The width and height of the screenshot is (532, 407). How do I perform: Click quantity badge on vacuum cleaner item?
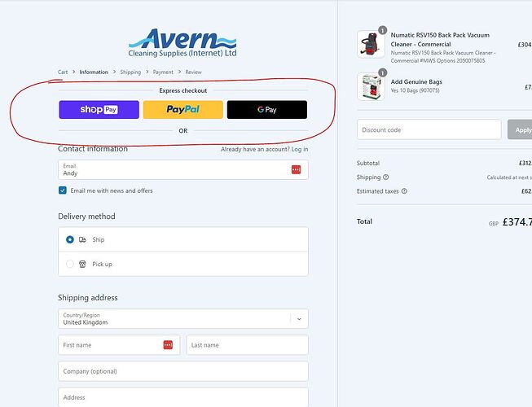point(382,30)
